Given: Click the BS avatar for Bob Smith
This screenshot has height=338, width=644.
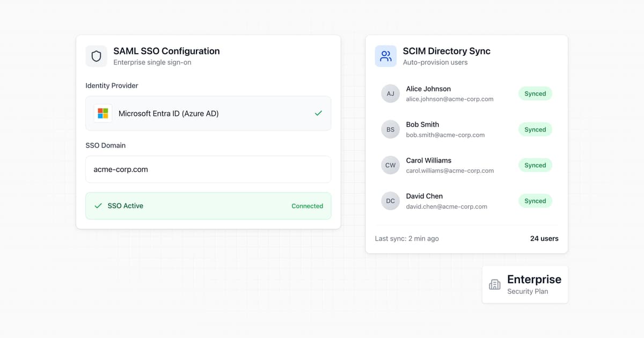Looking at the screenshot, I should pos(390,129).
